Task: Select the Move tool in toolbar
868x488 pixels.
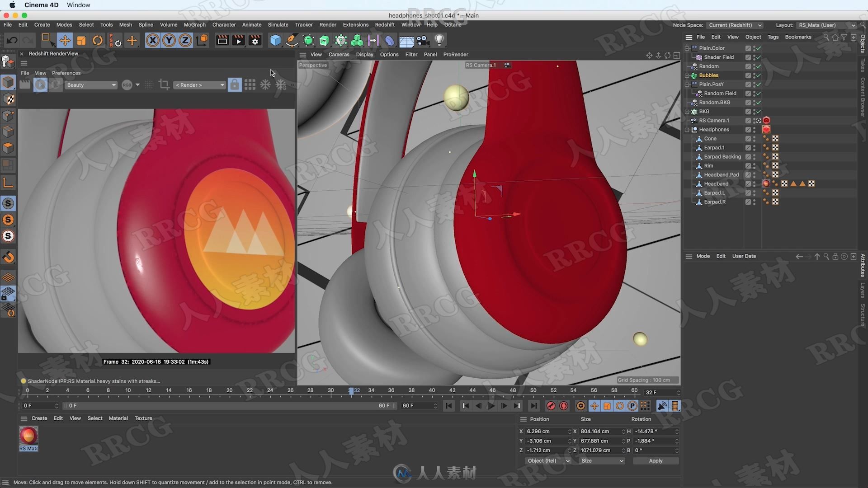Action: [x=64, y=40]
